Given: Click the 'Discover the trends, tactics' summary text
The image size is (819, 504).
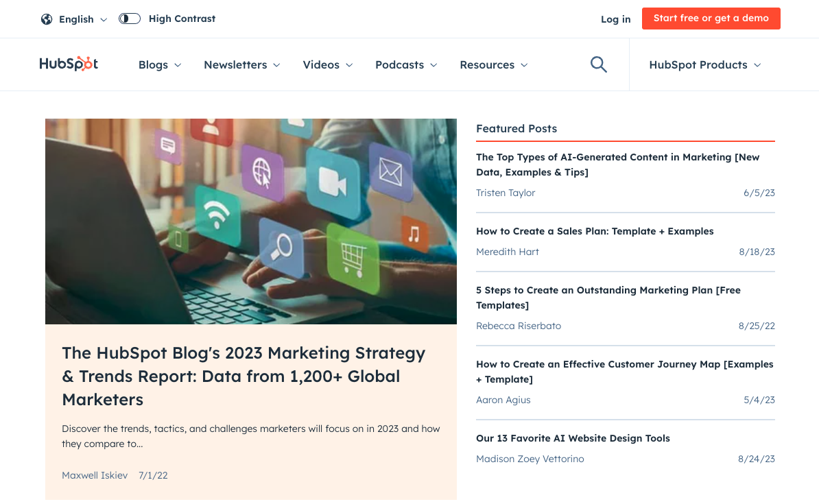Looking at the screenshot, I should pyautogui.click(x=251, y=436).
